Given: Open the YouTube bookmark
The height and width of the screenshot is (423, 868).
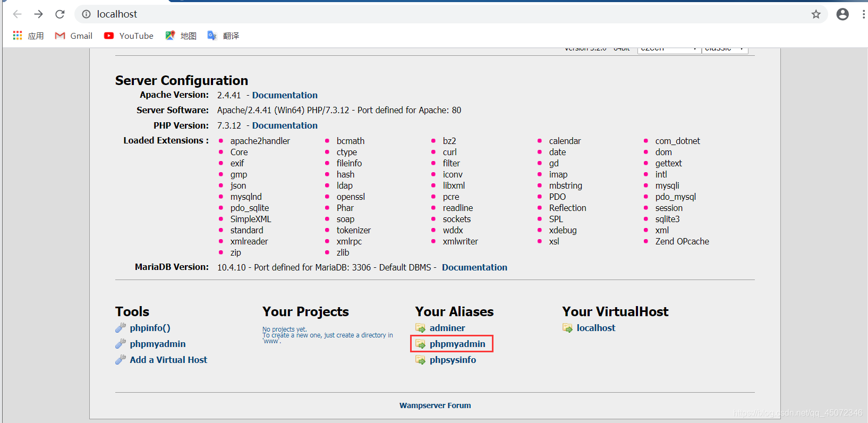Looking at the screenshot, I should pyautogui.click(x=129, y=36).
